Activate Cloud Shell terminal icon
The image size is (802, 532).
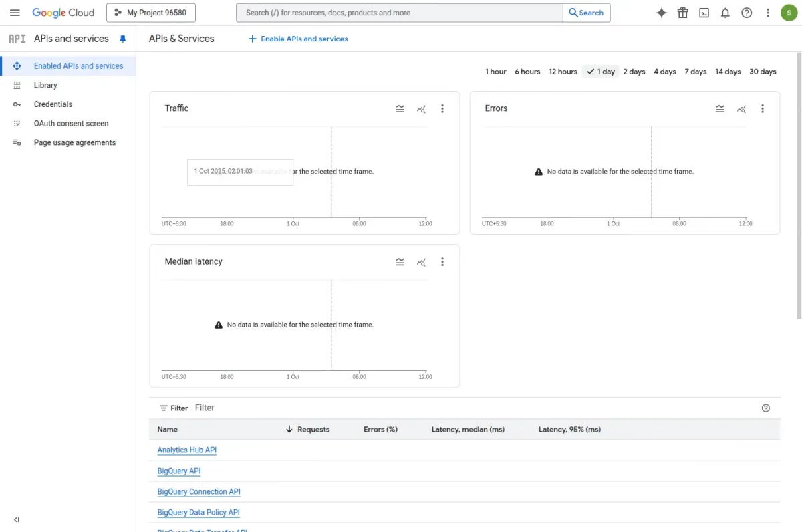coord(704,13)
